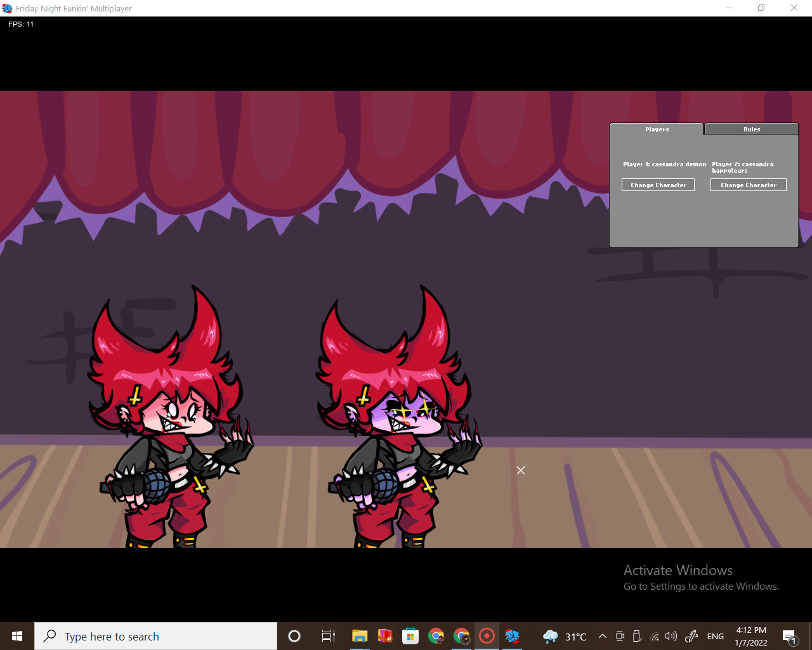Open the volume control in the system tray
Viewport: 812px width, 650px height.
tap(669, 636)
